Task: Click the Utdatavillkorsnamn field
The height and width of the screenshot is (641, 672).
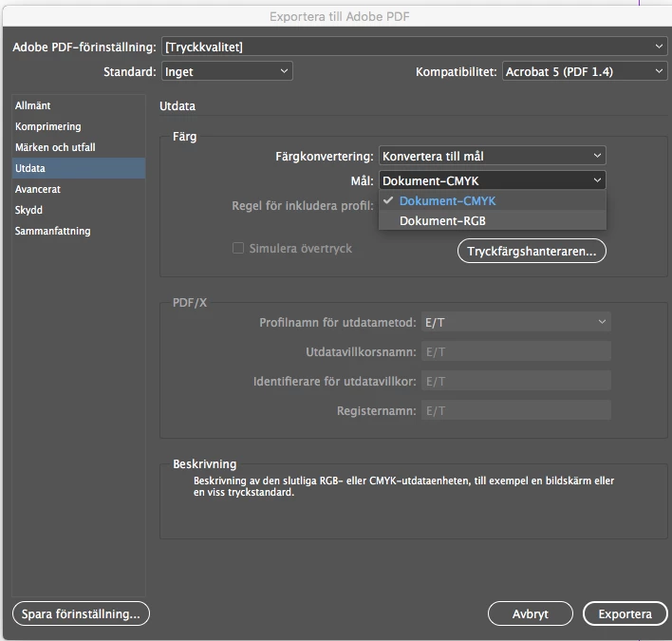Action: pos(516,351)
